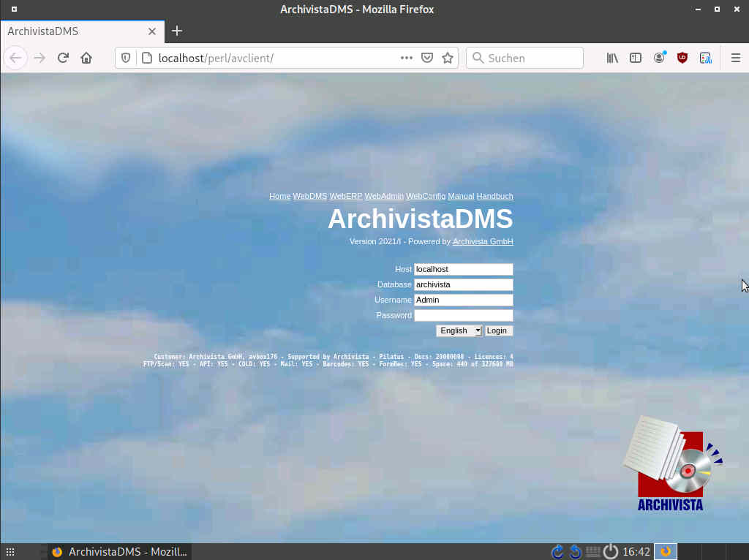This screenshot has height=560, width=749.
Task: Click the 16:42 clock
Action: pyautogui.click(x=636, y=552)
